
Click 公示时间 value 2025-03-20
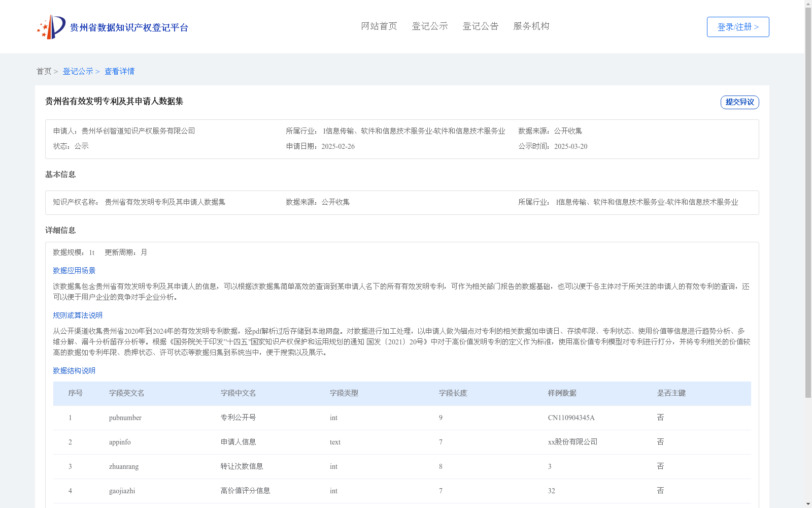[570, 146]
